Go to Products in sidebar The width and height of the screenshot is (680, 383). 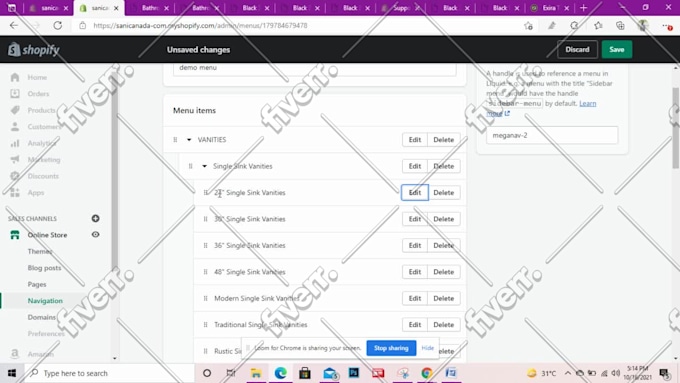(41, 110)
